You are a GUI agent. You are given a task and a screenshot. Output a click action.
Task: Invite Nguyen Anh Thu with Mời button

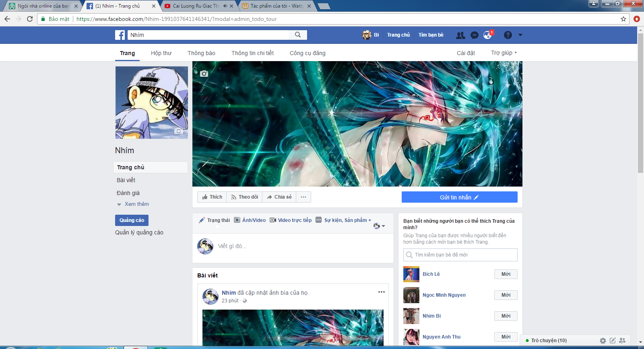click(x=506, y=337)
